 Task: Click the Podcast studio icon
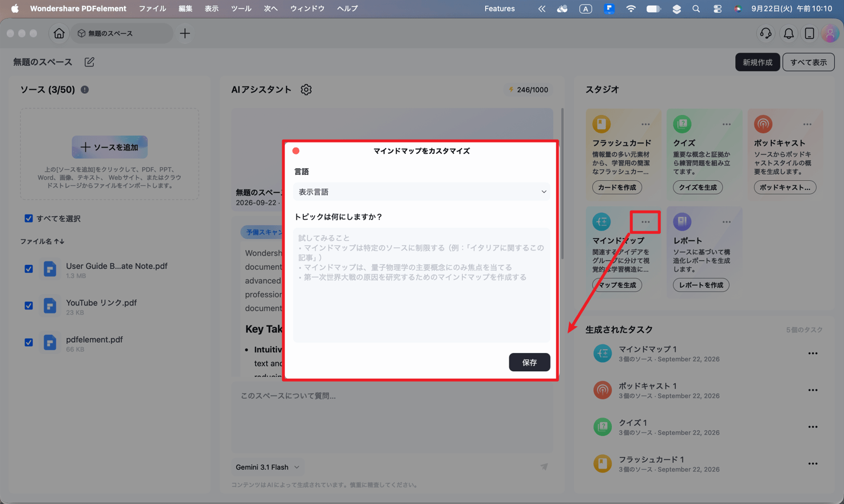763,124
